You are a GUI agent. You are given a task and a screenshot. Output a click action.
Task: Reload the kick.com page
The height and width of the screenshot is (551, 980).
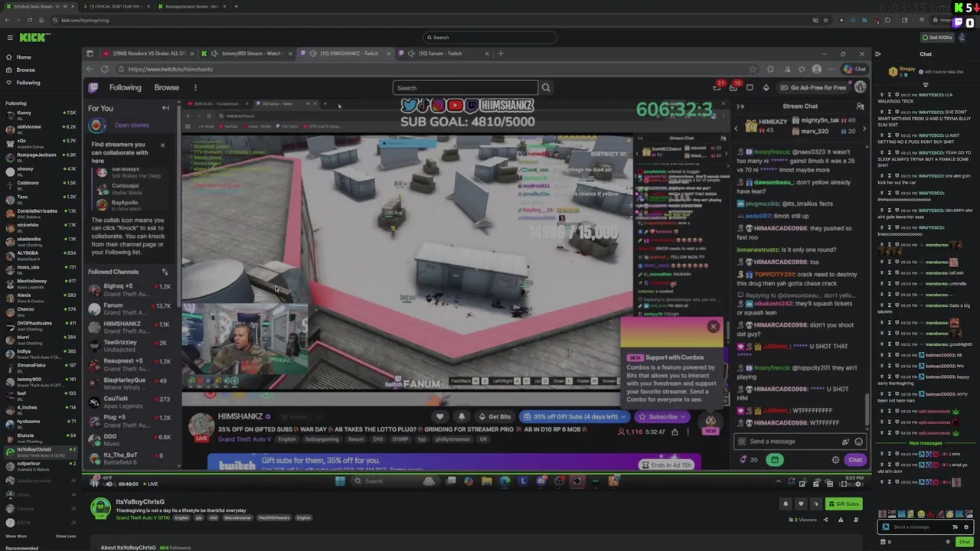[x=30, y=20]
